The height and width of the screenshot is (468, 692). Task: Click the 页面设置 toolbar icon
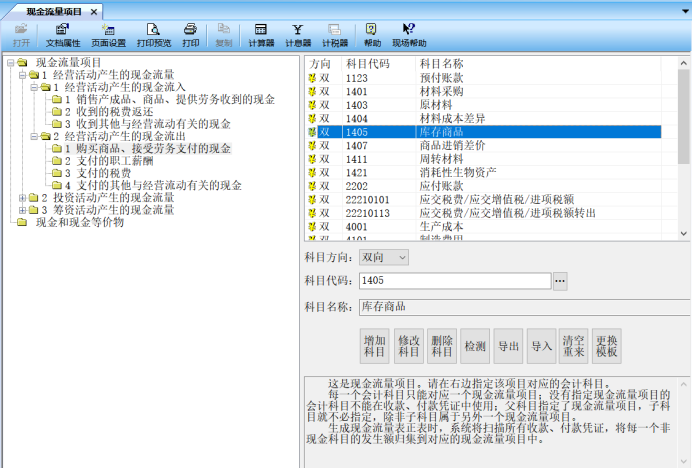pos(108,35)
